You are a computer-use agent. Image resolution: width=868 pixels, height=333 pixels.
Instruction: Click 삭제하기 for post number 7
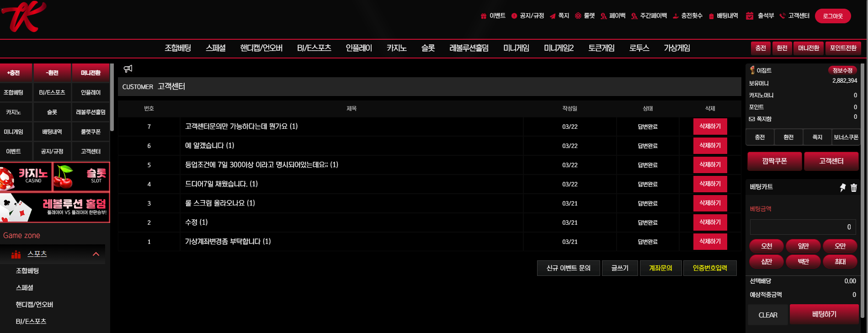click(x=710, y=127)
